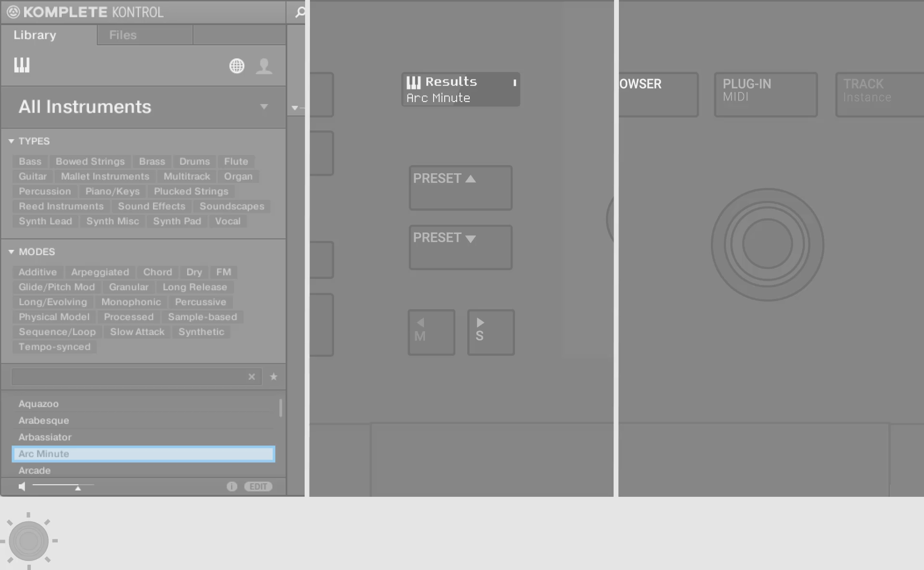The image size is (924, 570).
Task: Filter by Percussion type tag
Action: pyautogui.click(x=45, y=191)
